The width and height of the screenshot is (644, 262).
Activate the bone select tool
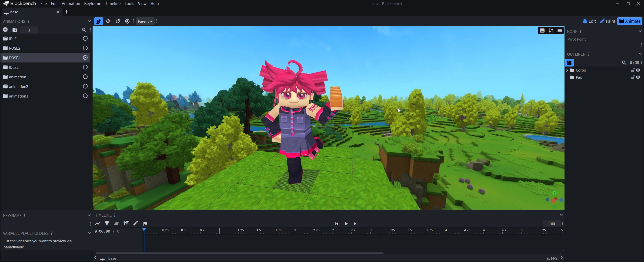pyautogui.click(x=99, y=21)
